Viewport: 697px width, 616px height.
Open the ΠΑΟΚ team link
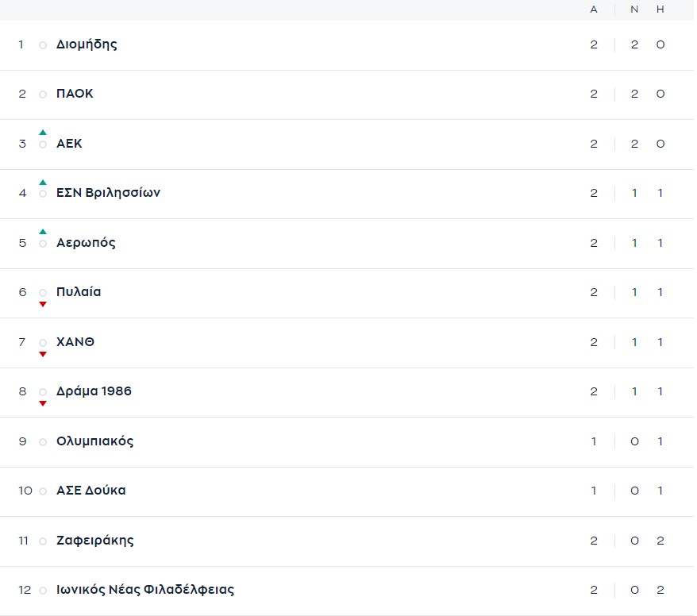click(x=75, y=94)
